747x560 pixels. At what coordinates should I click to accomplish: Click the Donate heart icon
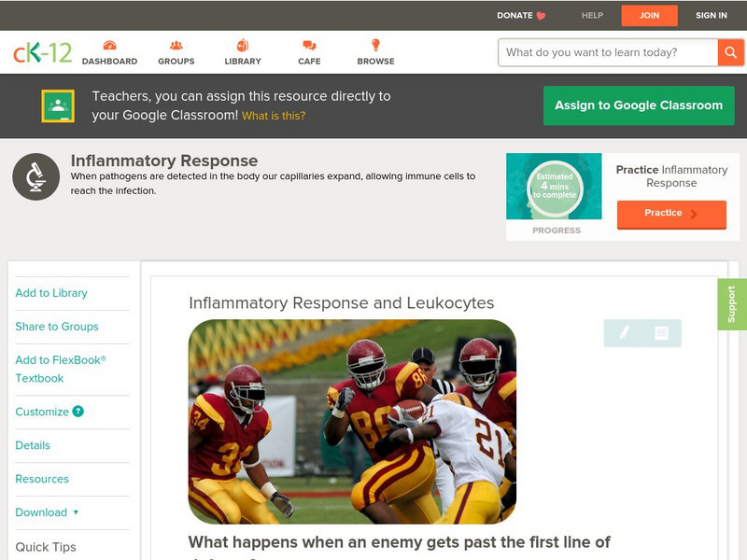tap(541, 16)
